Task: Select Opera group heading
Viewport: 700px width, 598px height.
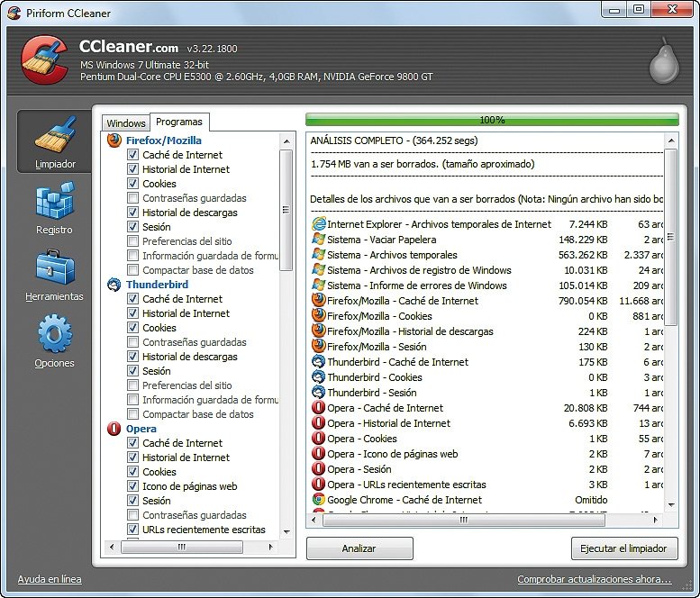Action: [x=141, y=429]
